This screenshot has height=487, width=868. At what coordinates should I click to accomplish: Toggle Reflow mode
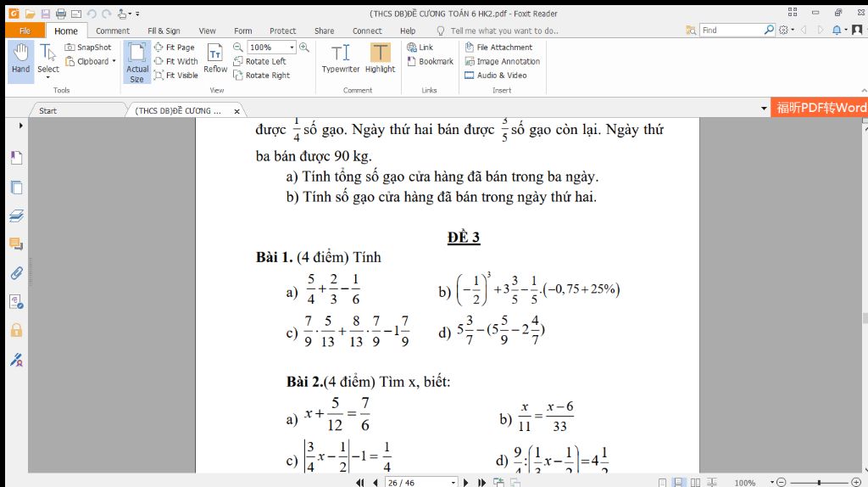(x=215, y=59)
